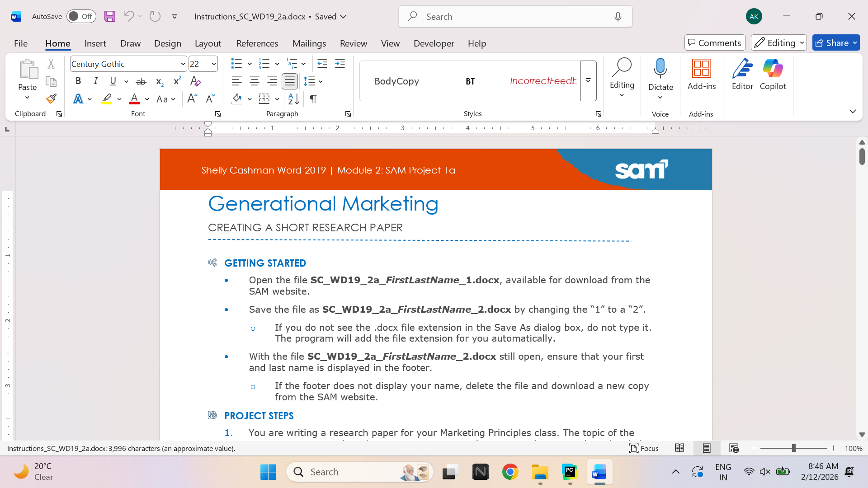Viewport: 868px width, 488px height.
Task: Toggle AutoSave on
Action: click(81, 17)
